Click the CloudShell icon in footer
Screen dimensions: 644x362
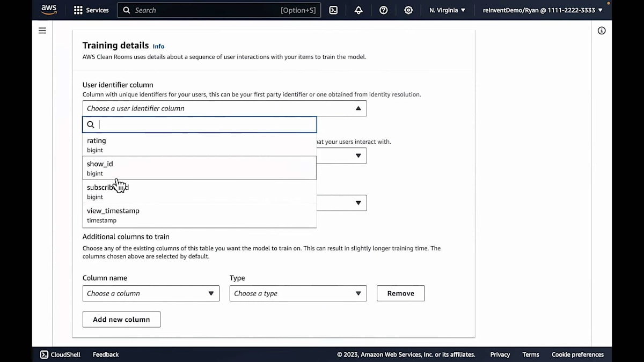tap(44, 354)
